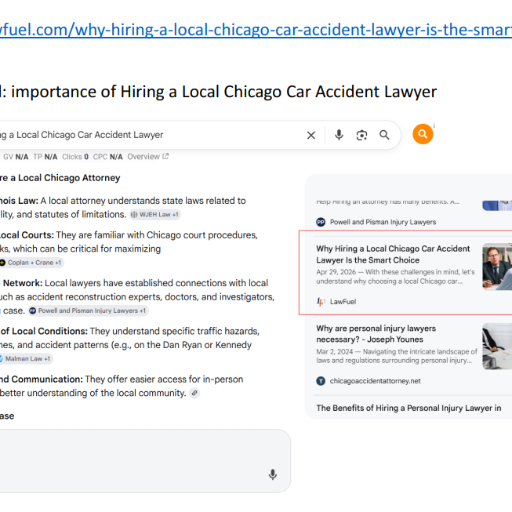This screenshot has height=512, width=512.
Task: Open 'Why are personal injury lawyers necessary?' result
Action: [x=376, y=334]
